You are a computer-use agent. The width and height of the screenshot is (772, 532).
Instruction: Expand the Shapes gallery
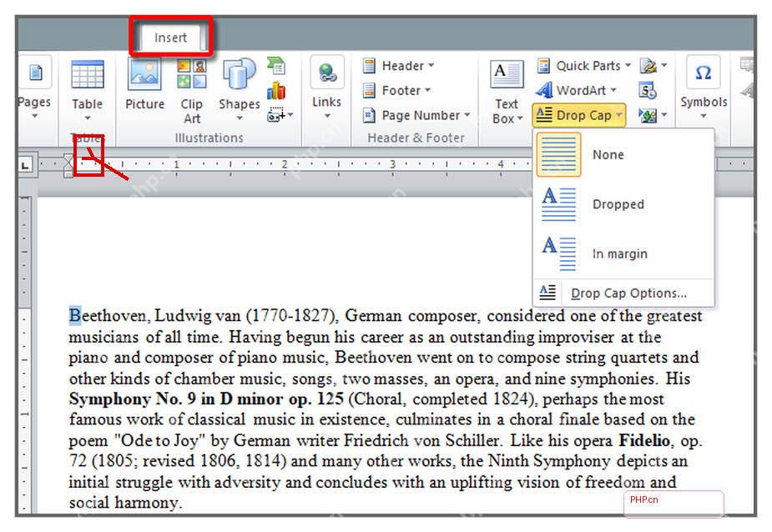240,89
